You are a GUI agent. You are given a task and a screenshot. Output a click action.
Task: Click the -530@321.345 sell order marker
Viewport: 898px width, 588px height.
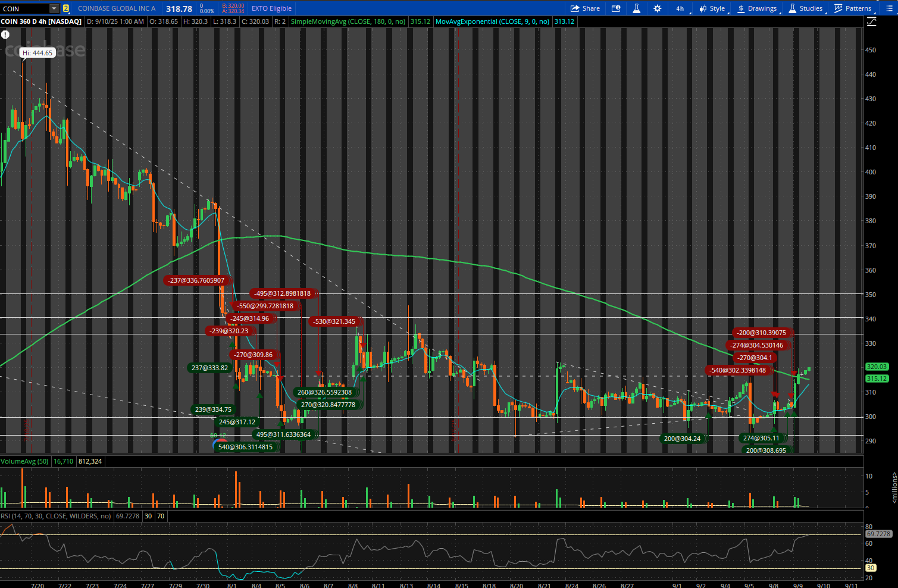[x=334, y=321]
